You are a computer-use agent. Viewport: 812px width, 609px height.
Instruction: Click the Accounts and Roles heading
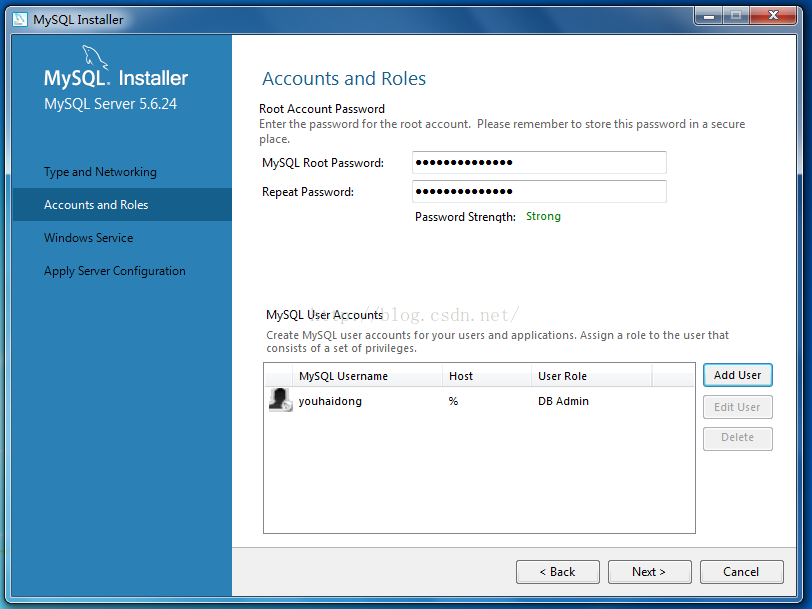pyautogui.click(x=344, y=79)
